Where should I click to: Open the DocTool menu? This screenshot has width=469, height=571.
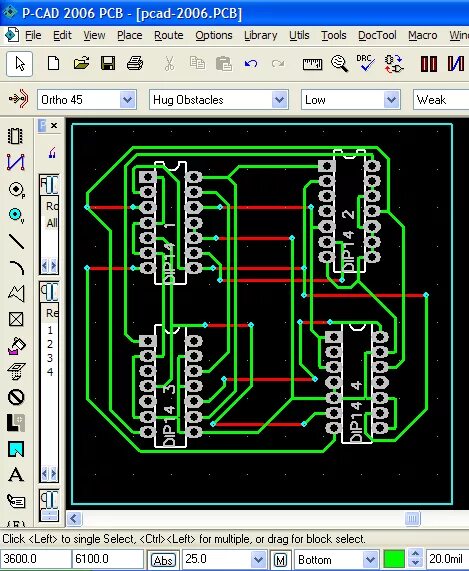377,35
